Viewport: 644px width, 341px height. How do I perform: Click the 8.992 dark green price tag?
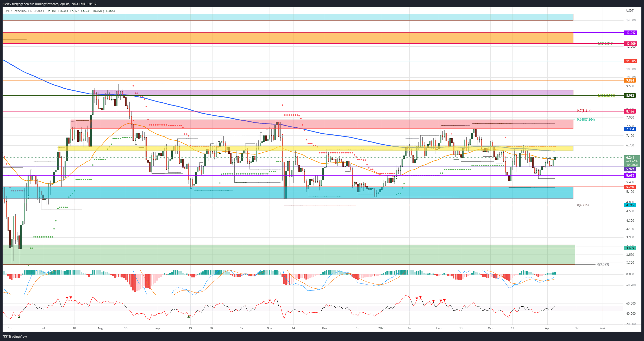[x=630, y=96]
